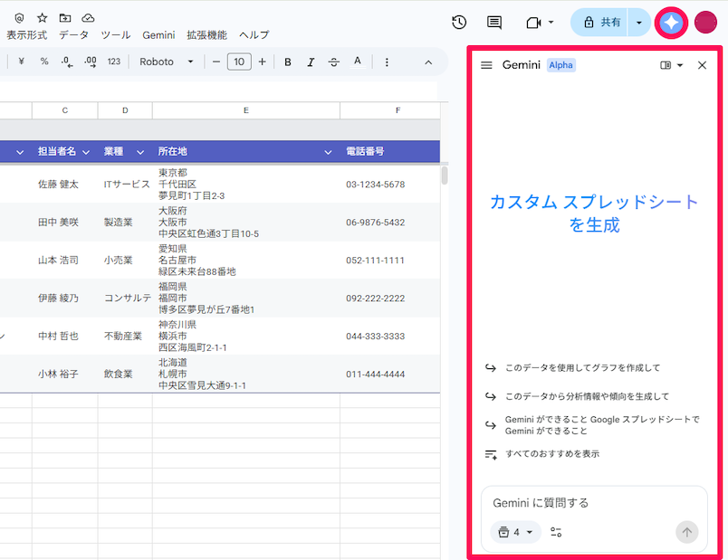This screenshot has height=560, width=728.
Task: Open the Gemini panel hamburger menu
Action: click(x=486, y=65)
